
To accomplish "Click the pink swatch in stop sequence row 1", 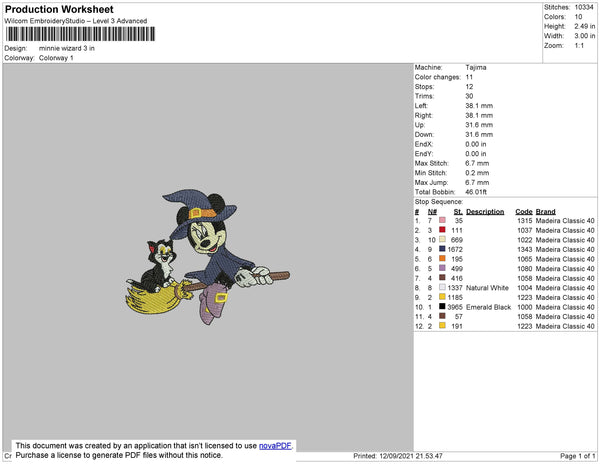I will pos(442,220).
